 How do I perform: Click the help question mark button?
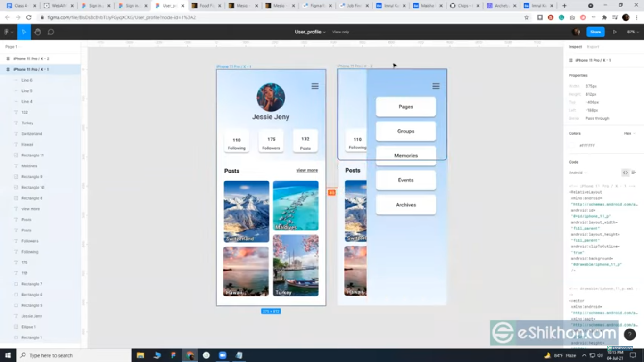pos(630,334)
